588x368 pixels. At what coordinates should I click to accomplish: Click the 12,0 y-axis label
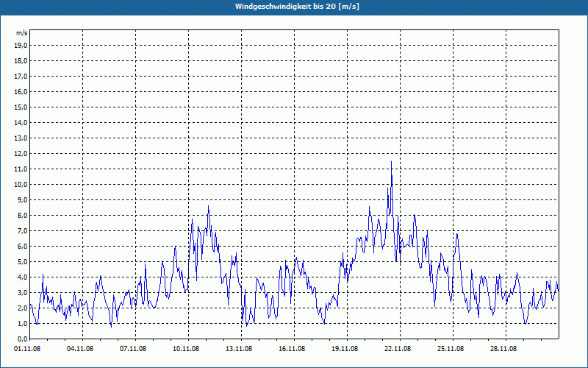(x=21, y=154)
